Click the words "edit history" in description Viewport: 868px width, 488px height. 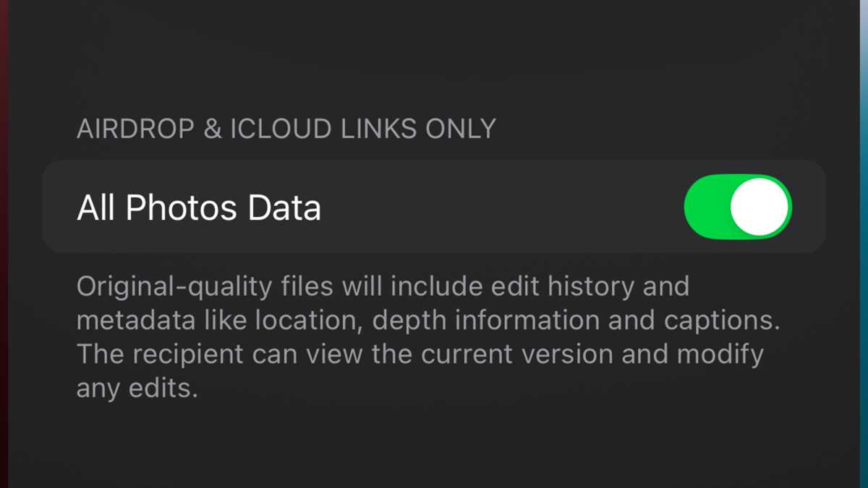(555, 286)
